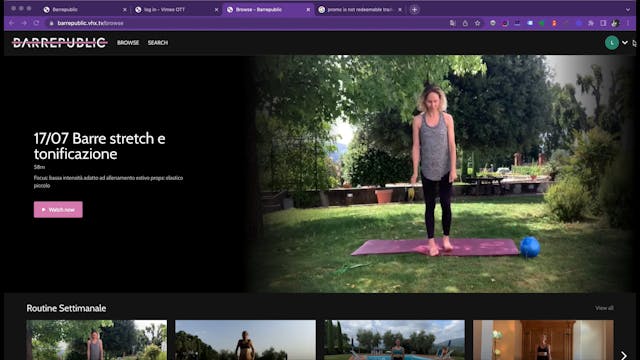Viewport: 640px width, 360px height.
Task: Click the Chrome profile picture
Action: (615, 23)
